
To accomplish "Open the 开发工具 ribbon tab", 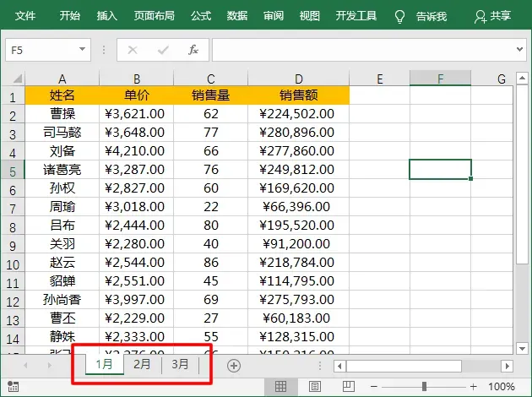I will tap(356, 16).
